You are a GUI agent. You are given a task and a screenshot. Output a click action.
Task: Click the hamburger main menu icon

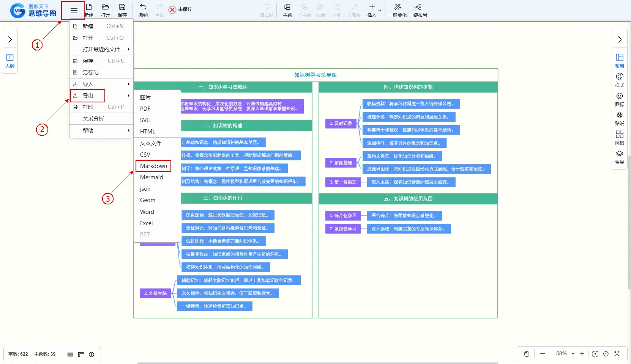pos(74,11)
